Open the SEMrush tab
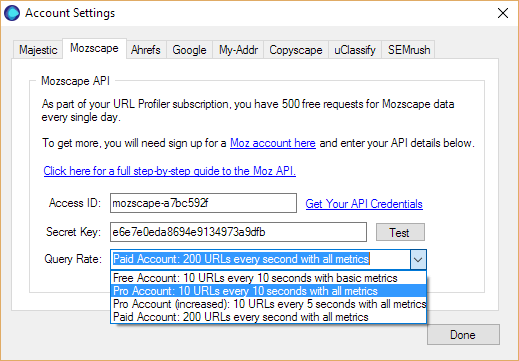The image size is (519, 361). click(409, 50)
